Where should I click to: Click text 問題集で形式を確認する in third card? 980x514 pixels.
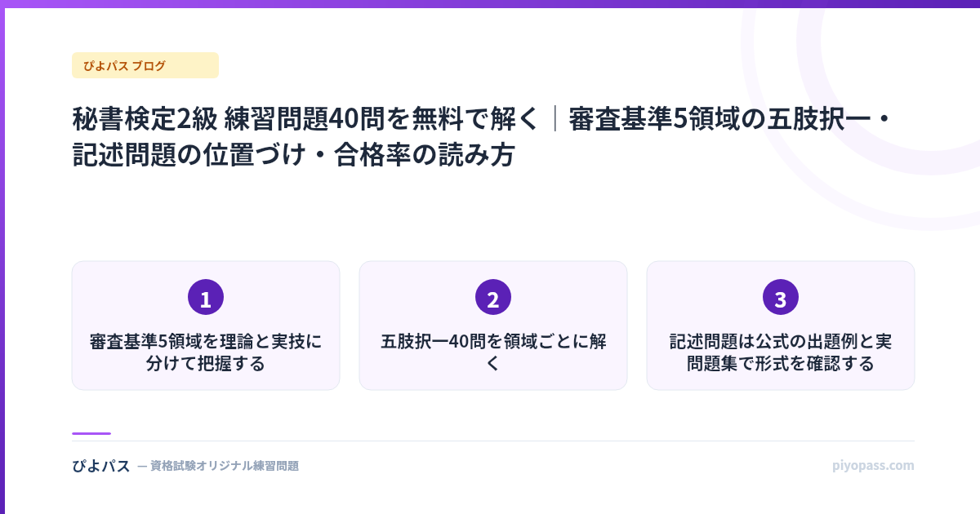click(x=781, y=363)
